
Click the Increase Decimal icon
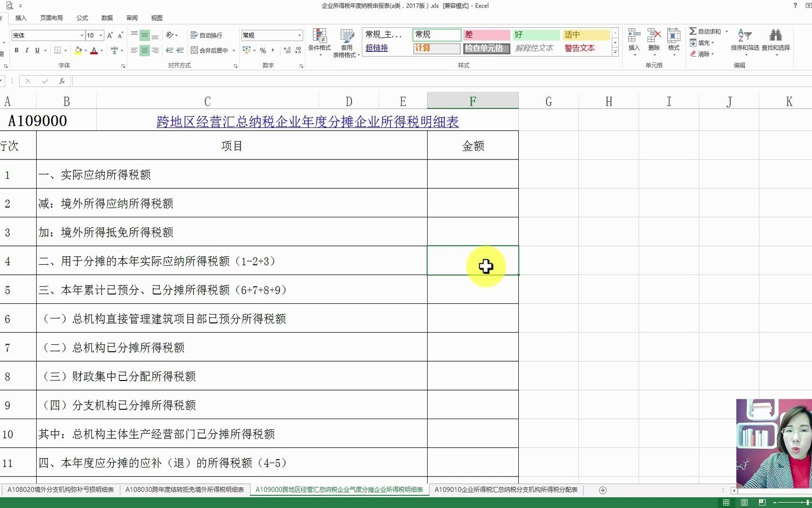(x=288, y=50)
